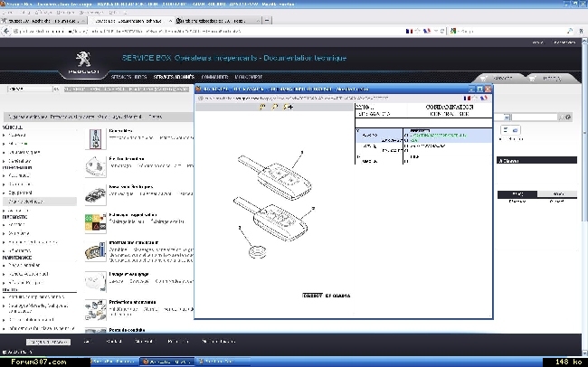Image resolution: width=588 pixels, height=367 pixels.
Task: Click the first text link in the footer
Action: point(88,341)
